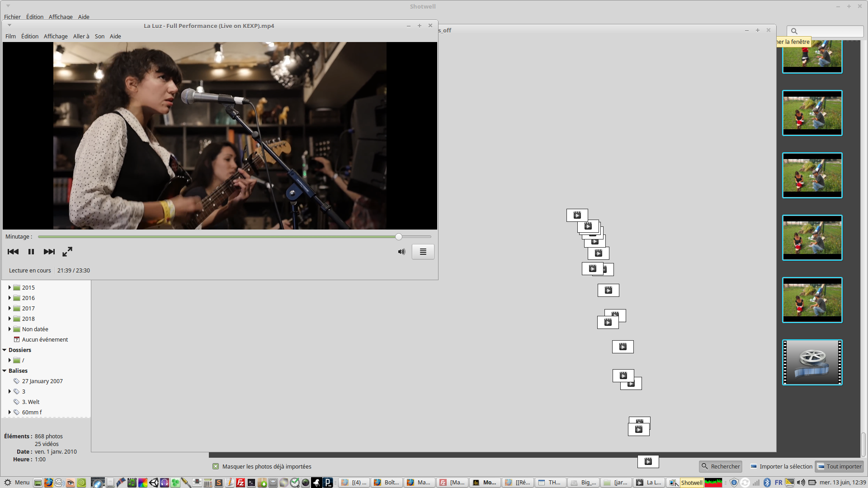Screen dimensions: 868x488
Task: Select the 27 January 2007 tag
Action: [42, 381]
